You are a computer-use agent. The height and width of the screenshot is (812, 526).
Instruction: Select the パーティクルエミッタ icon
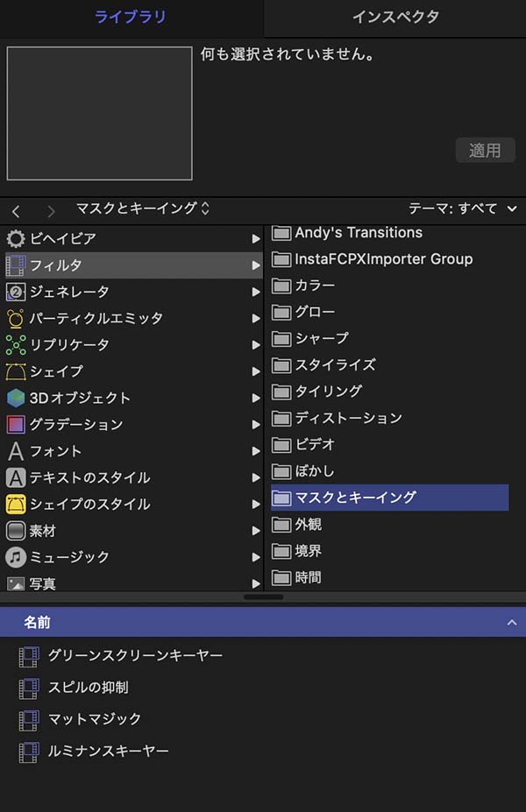click(16, 319)
